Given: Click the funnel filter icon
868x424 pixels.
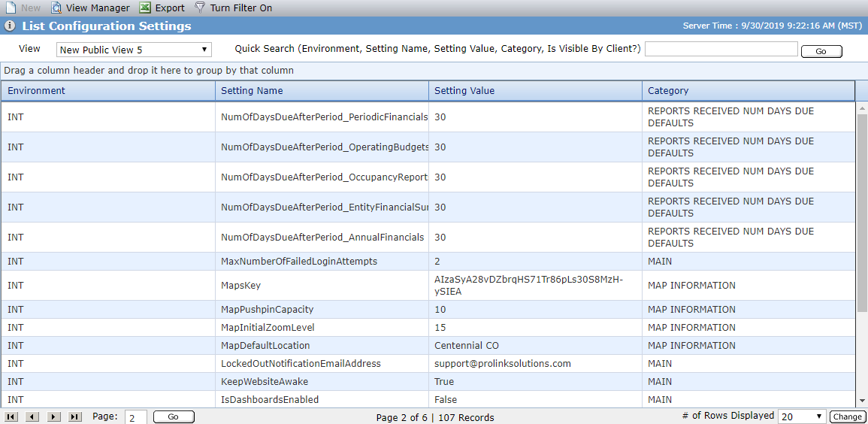Looking at the screenshot, I should tap(200, 8).
